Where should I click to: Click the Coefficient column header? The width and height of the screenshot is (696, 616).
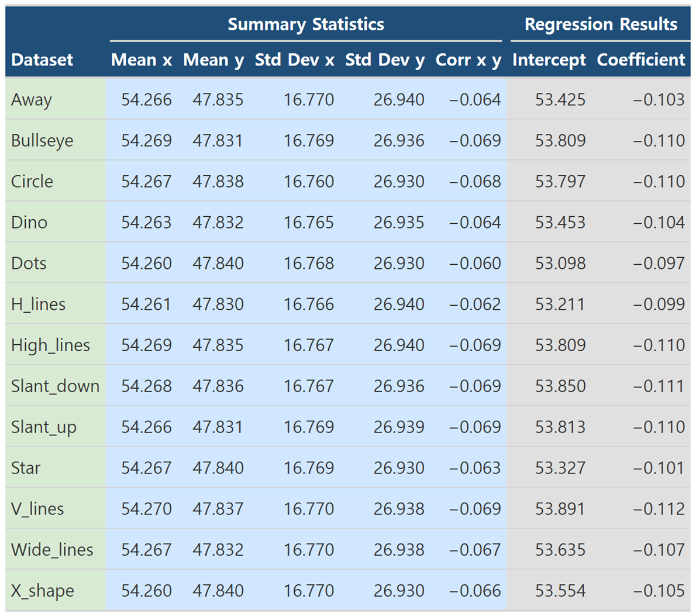click(x=640, y=60)
